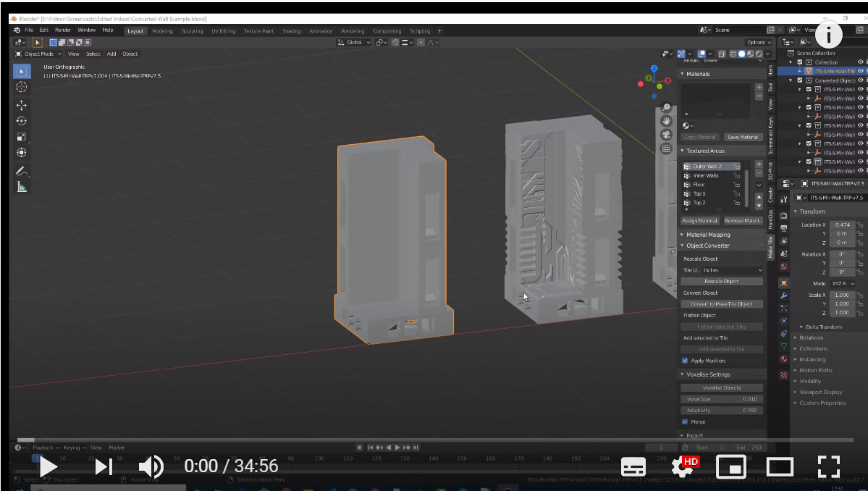Enter fullscreen with YouTube fullscreen icon
This screenshot has height=491, width=868.
coord(829,466)
